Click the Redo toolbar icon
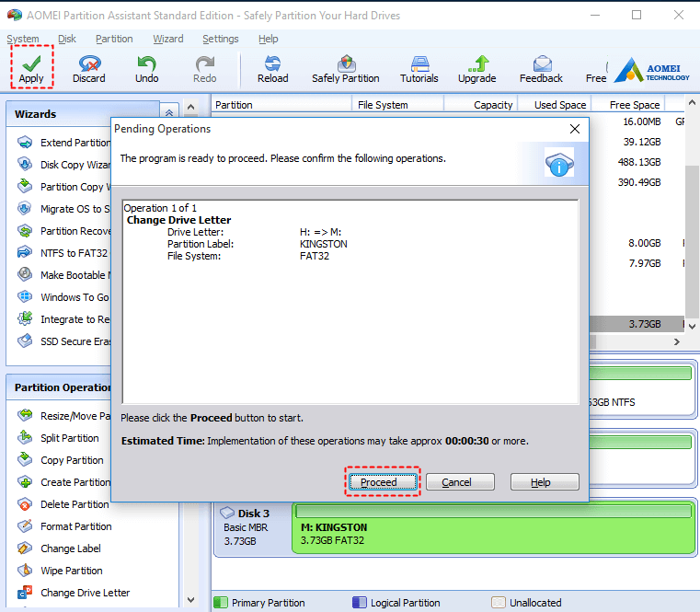 pyautogui.click(x=204, y=69)
